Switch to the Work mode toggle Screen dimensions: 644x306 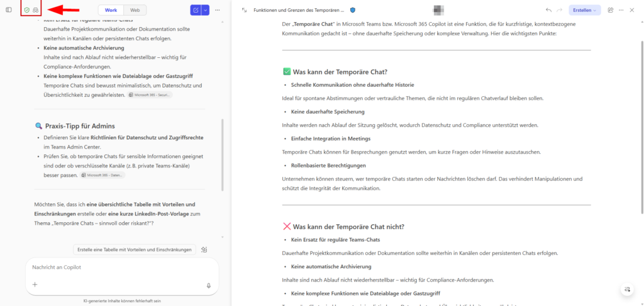point(111,10)
